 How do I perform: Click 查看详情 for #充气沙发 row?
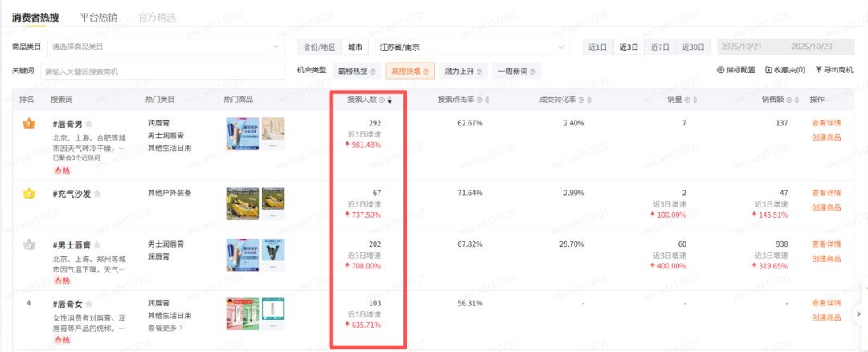point(826,193)
